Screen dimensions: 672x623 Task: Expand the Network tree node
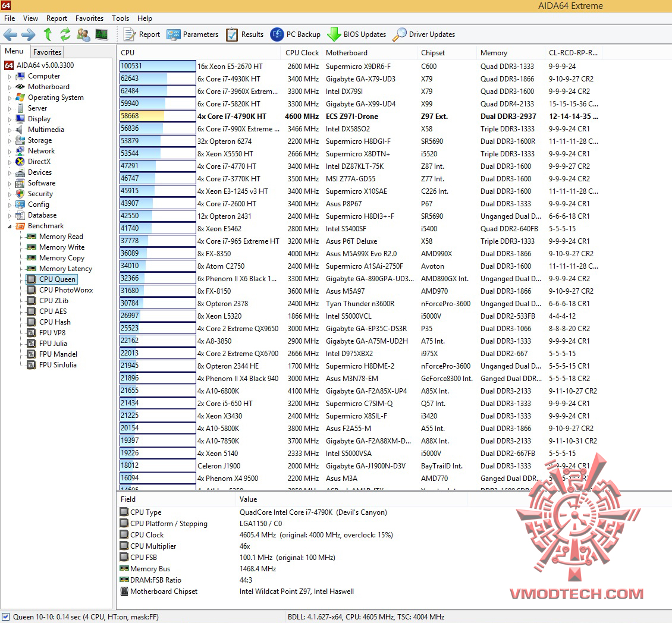(x=10, y=151)
